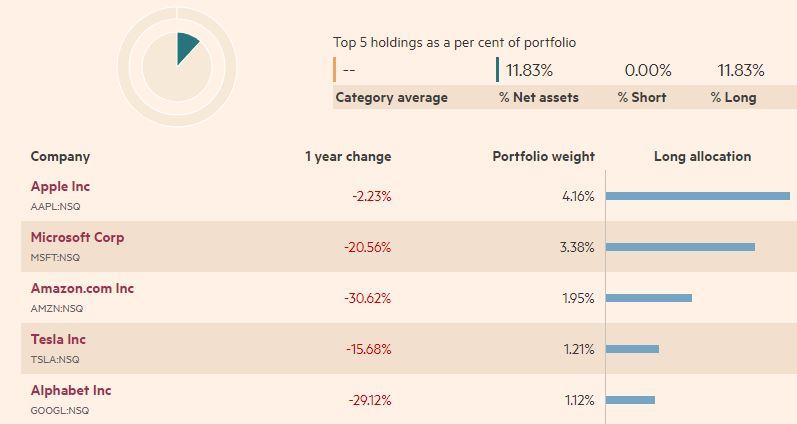Click the orange Category average legend marker
The height and width of the screenshot is (424, 797).
click(x=334, y=70)
